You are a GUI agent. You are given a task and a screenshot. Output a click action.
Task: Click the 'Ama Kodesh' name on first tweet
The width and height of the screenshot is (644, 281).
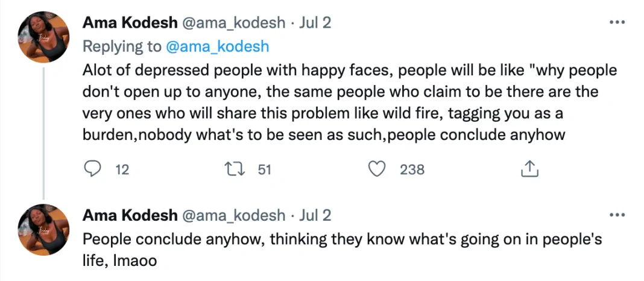[130, 23]
